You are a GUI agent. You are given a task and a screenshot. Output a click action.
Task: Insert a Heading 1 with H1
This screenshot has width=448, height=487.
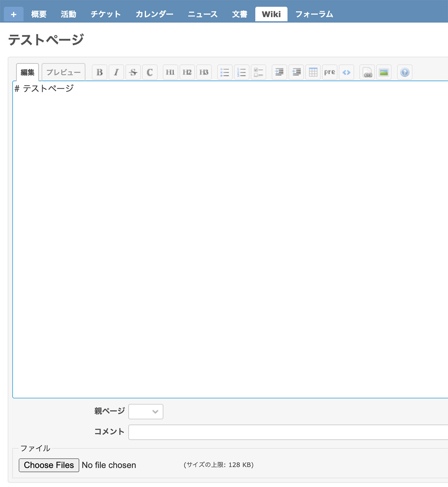click(x=170, y=72)
